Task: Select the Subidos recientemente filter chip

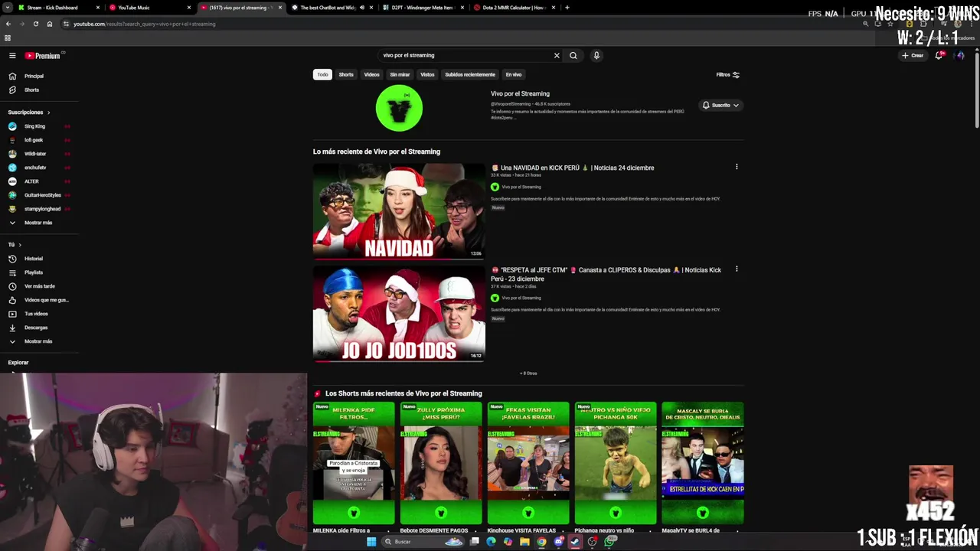Action: (470, 74)
